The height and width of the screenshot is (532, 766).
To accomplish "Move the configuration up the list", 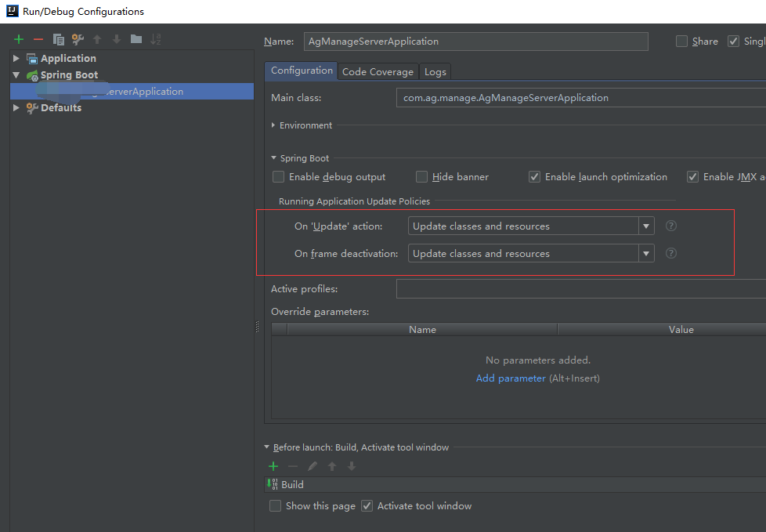I will coord(96,38).
